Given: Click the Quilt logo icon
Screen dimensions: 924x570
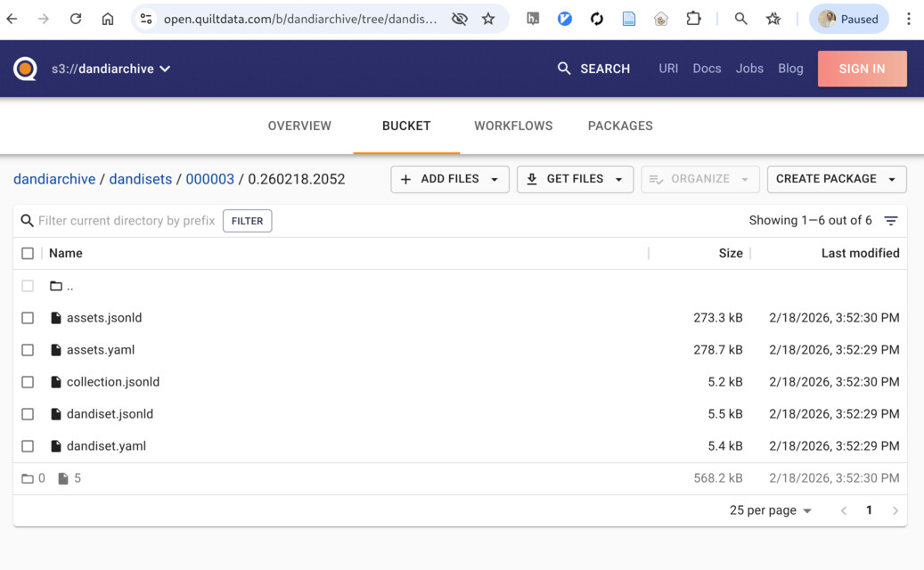Looking at the screenshot, I should tap(25, 69).
